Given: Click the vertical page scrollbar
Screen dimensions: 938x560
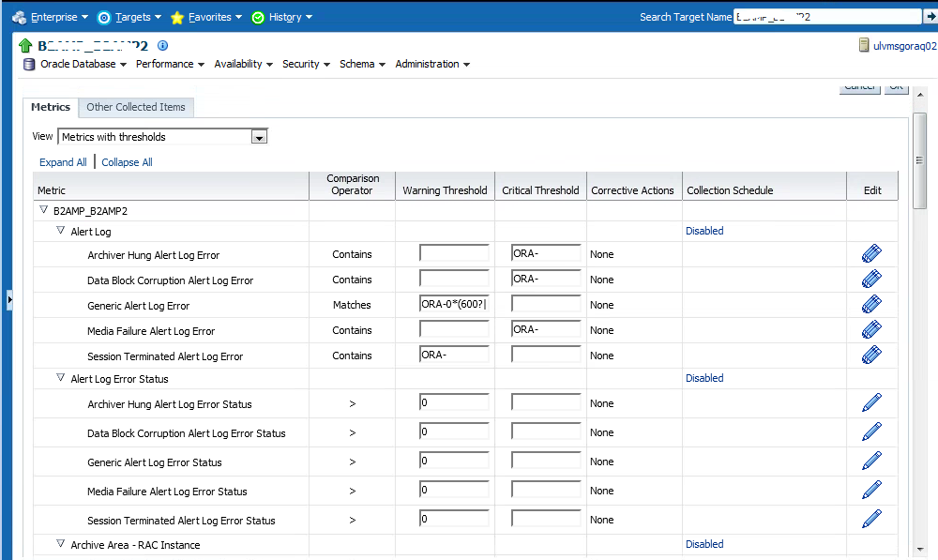Looking at the screenshot, I should pos(919,281).
